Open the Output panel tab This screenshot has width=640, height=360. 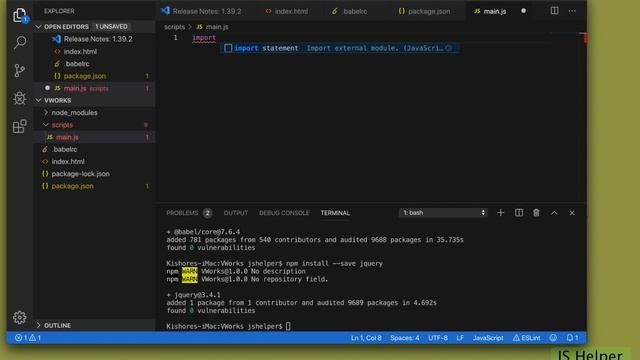tap(236, 213)
